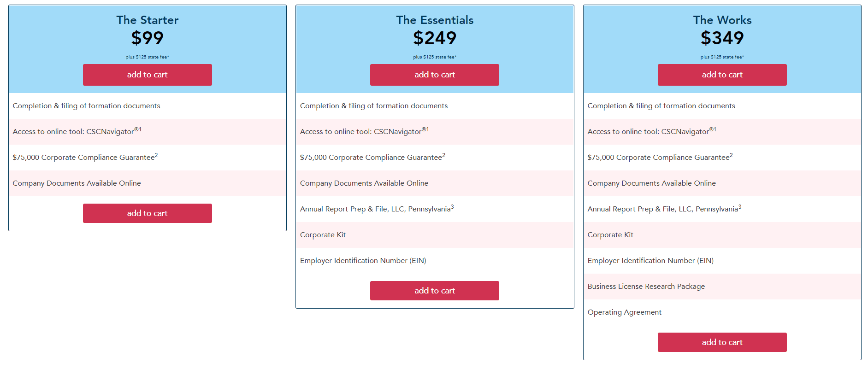Click the top add to cart button for The Starter
The image size is (868, 369).
click(x=147, y=75)
